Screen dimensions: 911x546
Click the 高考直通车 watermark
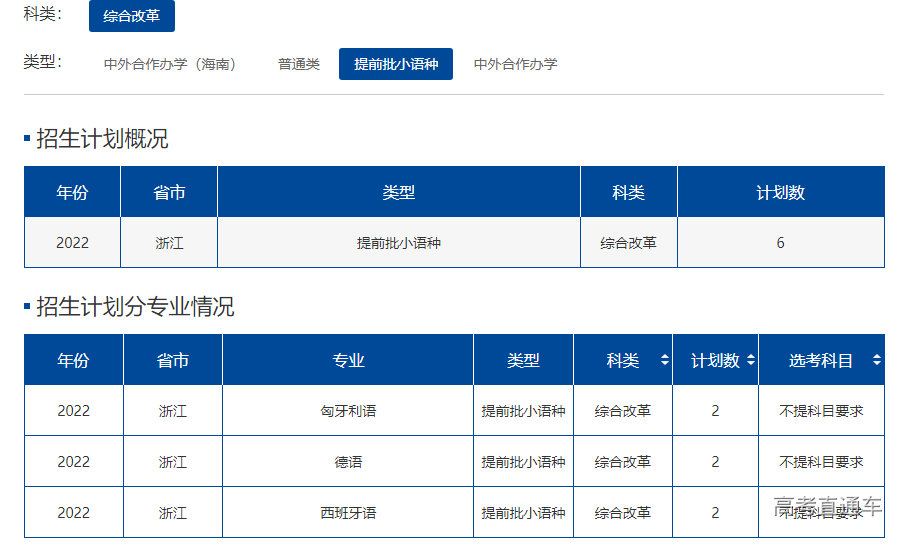point(828,507)
